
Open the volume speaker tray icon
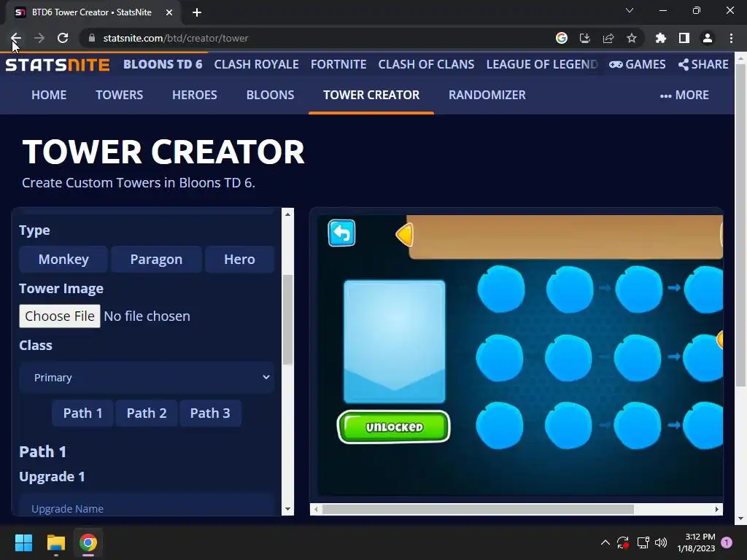point(661,542)
